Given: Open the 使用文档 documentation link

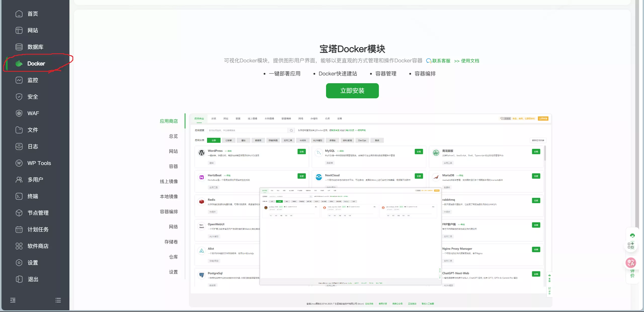Looking at the screenshot, I should (x=470, y=61).
